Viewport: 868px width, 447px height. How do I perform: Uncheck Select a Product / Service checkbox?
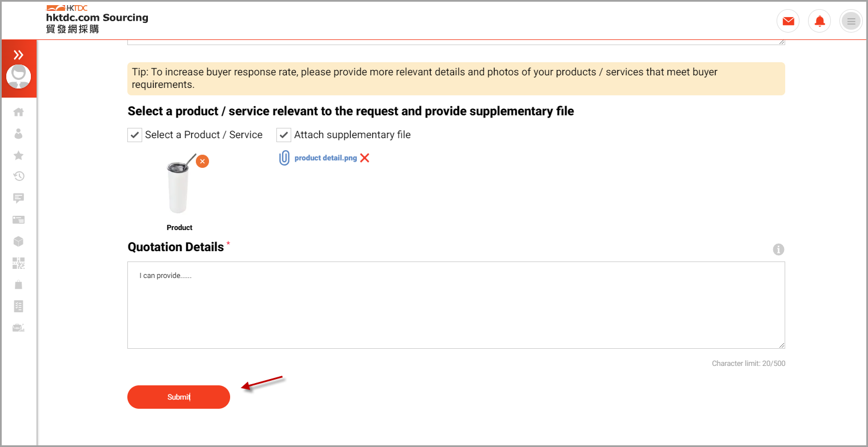(x=135, y=135)
